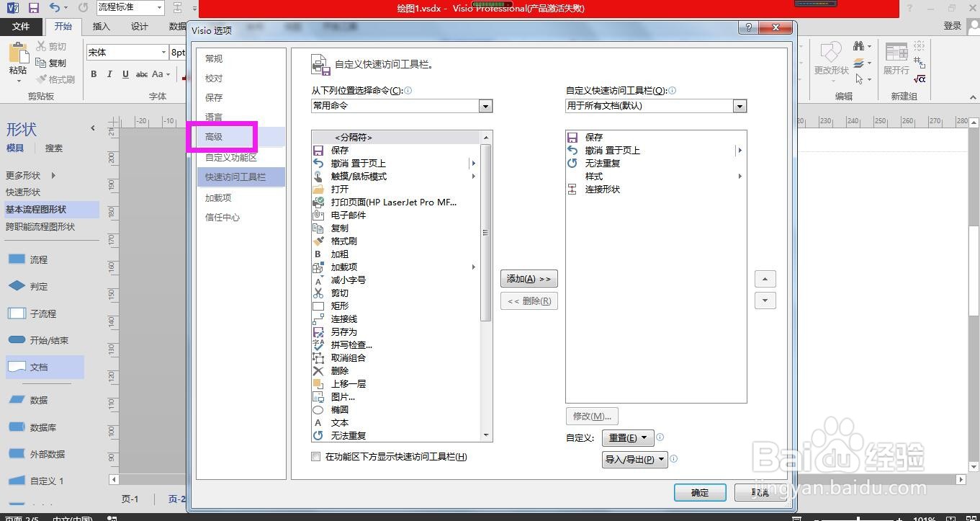Select 信任中心 in the options sidebar
Image resolution: width=980 pixels, height=521 pixels.
[x=222, y=217]
